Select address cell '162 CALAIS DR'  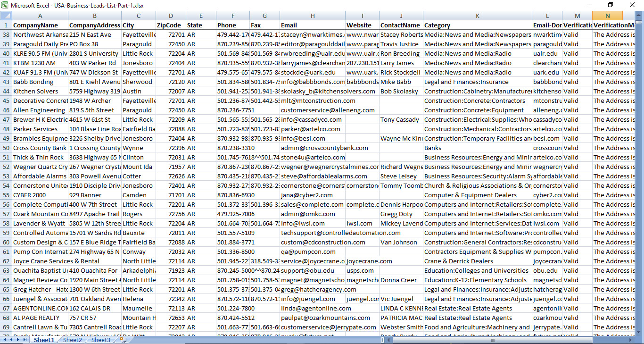[x=95, y=308]
